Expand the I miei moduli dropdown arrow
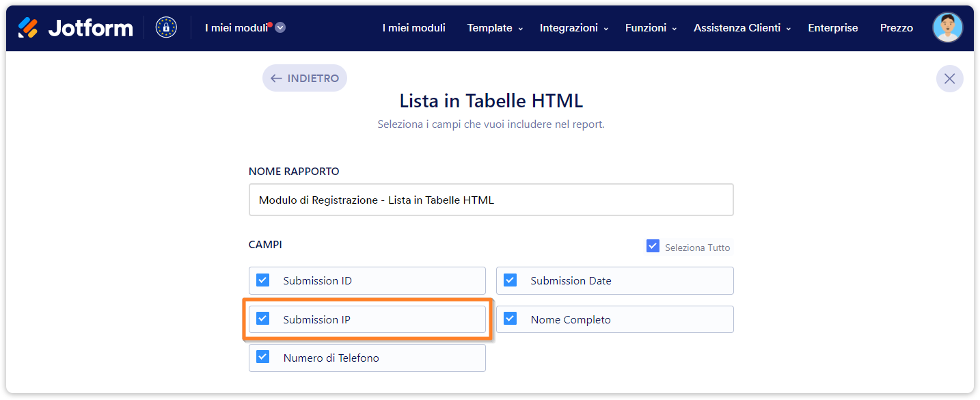This screenshot has height=400, width=980. coord(280,27)
